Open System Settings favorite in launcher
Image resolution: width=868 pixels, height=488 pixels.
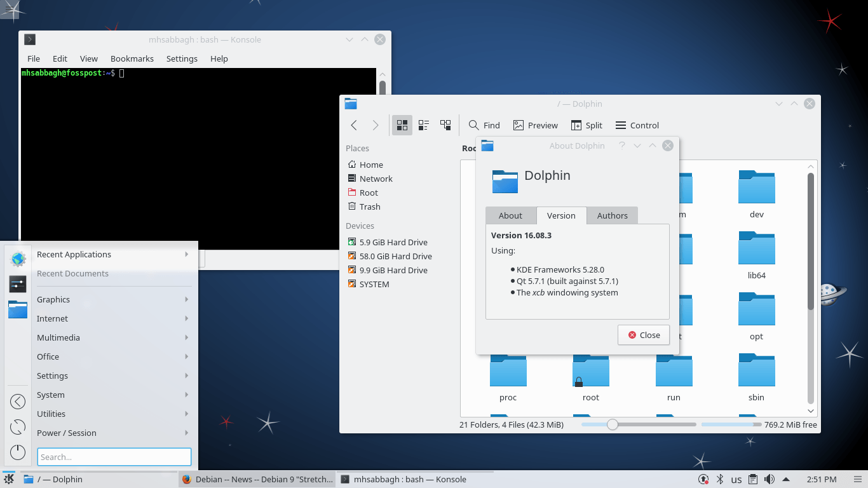click(18, 284)
